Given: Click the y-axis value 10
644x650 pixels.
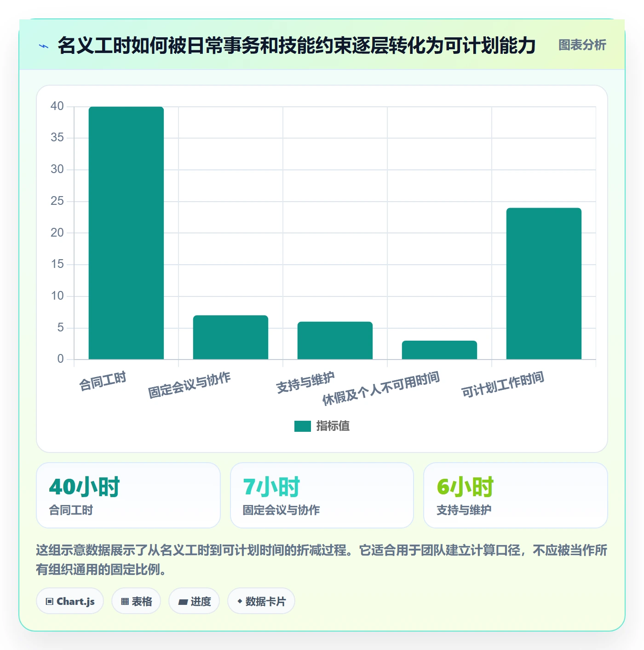Looking at the screenshot, I should pos(57,296).
